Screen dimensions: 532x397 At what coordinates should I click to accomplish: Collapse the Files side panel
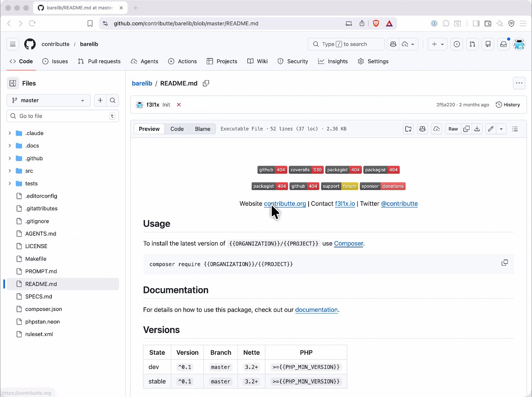click(x=13, y=83)
